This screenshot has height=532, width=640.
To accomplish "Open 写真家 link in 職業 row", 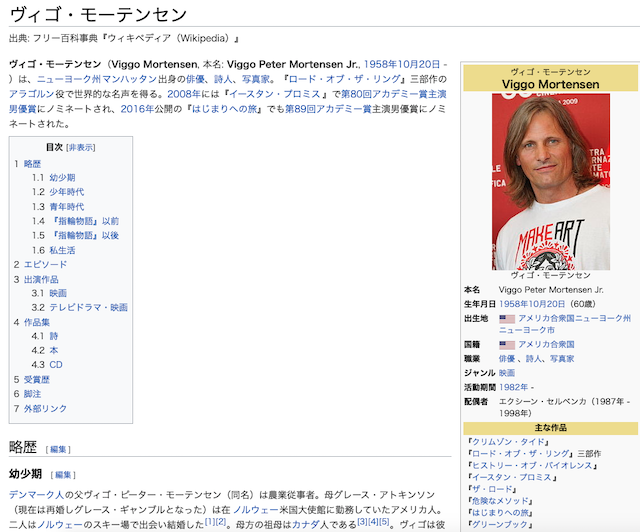I will [562, 358].
